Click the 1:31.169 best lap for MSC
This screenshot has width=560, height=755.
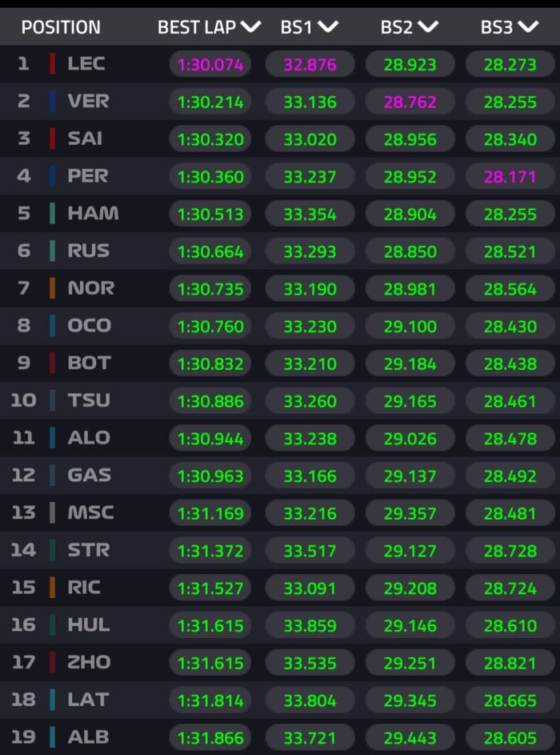[x=210, y=512]
